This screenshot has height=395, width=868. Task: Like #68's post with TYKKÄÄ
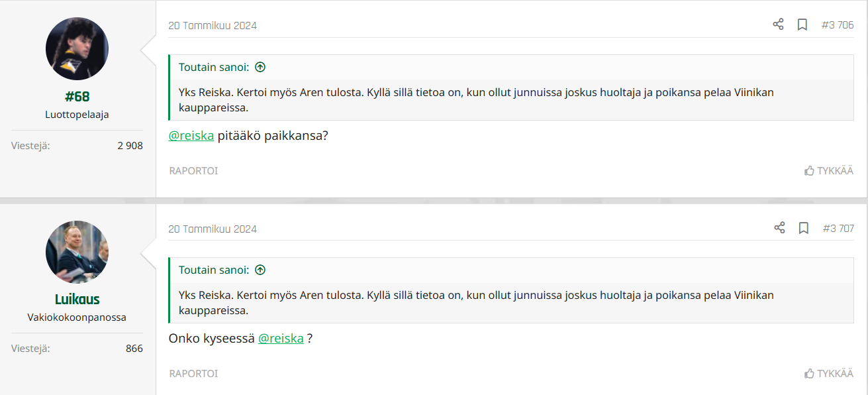pyautogui.click(x=828, y=170)
